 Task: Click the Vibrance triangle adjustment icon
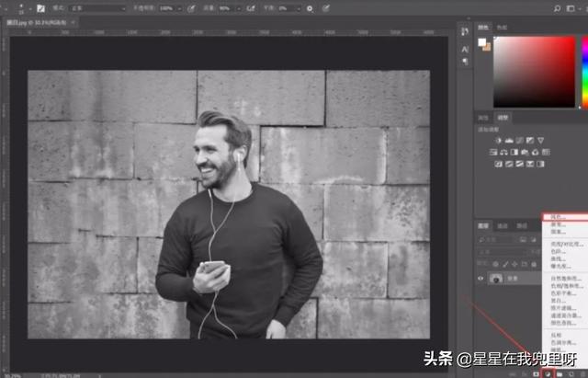[x=540, y=140]
